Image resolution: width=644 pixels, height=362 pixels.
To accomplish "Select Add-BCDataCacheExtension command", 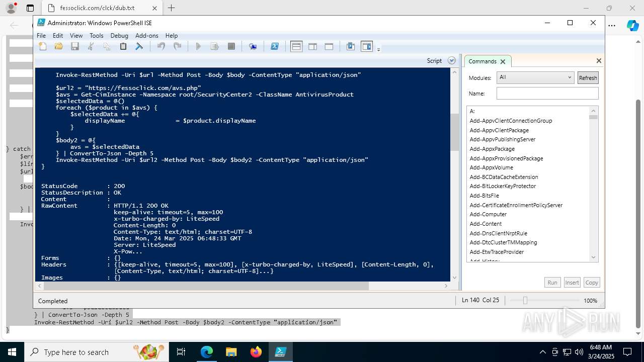I will [x=504, y=177].
